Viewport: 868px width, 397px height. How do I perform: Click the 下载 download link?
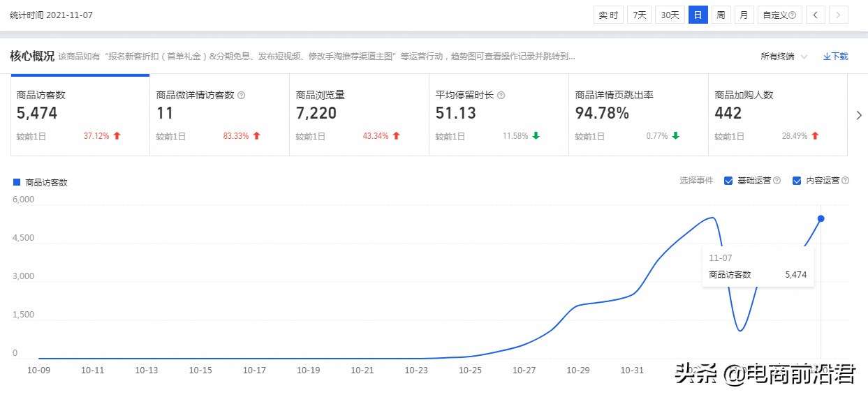pos(835,57)
